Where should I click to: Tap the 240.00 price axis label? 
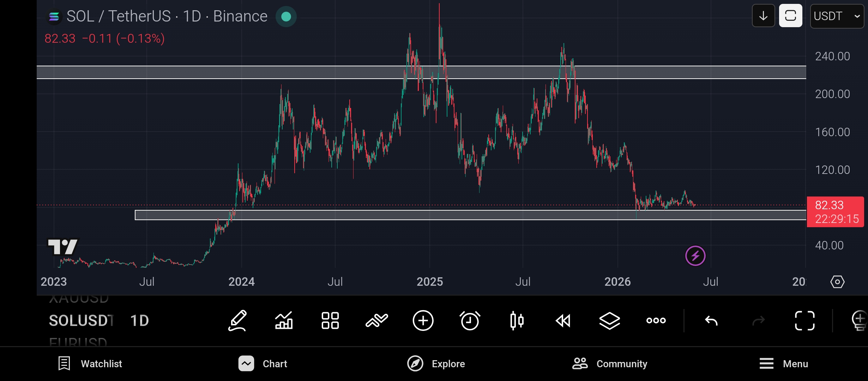click(x=832, y=56)
